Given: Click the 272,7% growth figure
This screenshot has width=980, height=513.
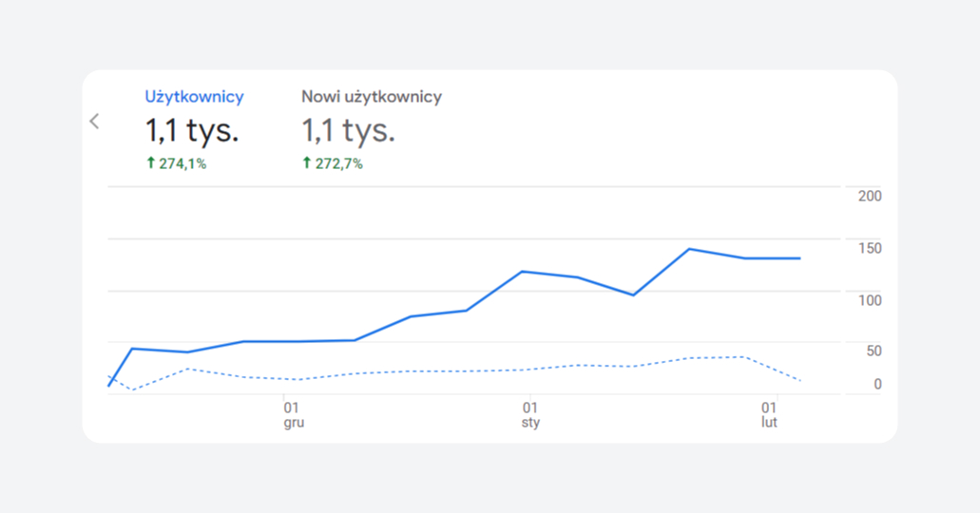Looking at the screenshot, I should (x=338, y=163).
